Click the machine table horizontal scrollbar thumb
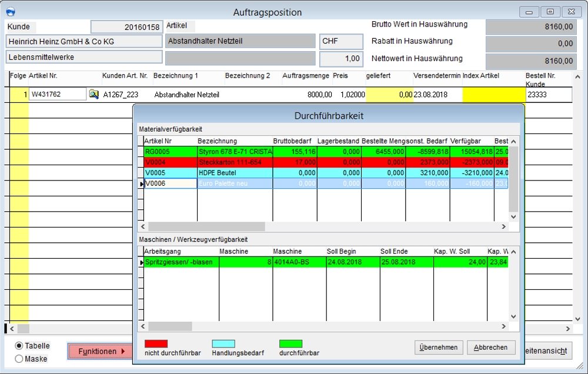 (171, 326)
